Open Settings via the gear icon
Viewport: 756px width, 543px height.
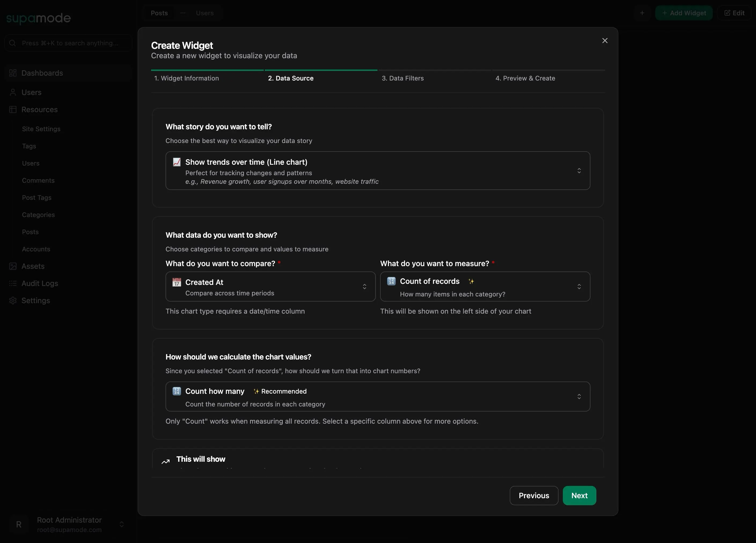[x=13, y=300]
